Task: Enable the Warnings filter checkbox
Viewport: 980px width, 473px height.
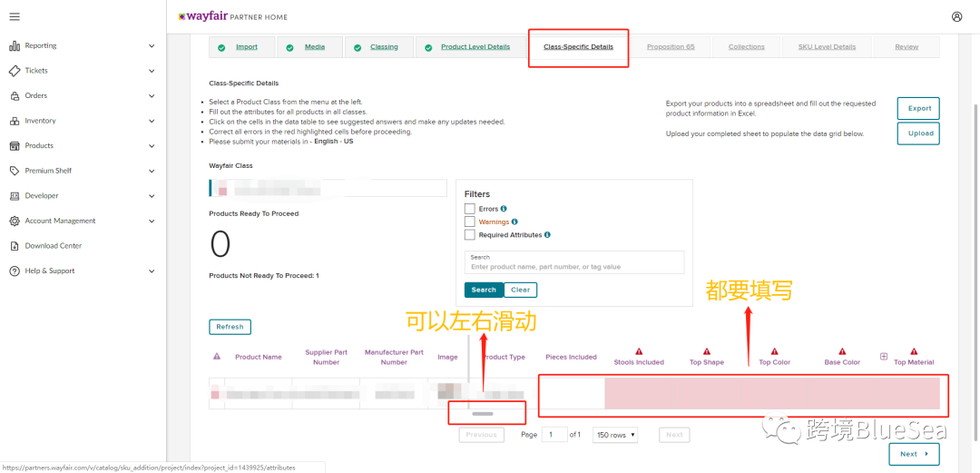Action: [x=470, y=222]
